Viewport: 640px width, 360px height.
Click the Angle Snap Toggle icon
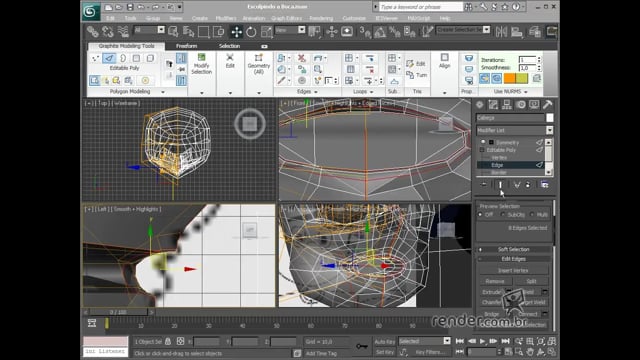[380, 31]
